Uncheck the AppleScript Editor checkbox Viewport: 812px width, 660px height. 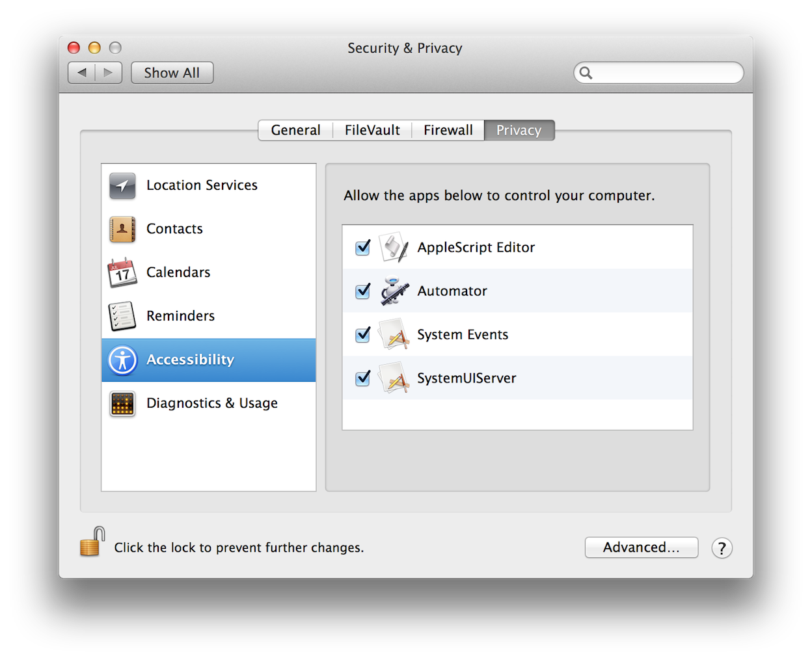(x=363, y=248)
